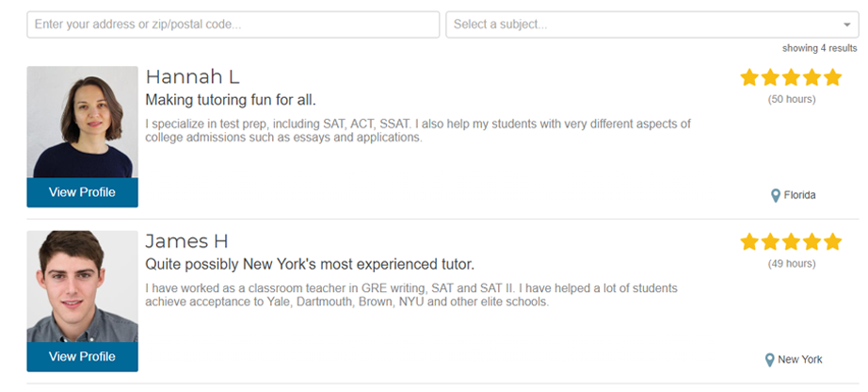Click Hannah L's fifth rating star

[x=832, y=77]
